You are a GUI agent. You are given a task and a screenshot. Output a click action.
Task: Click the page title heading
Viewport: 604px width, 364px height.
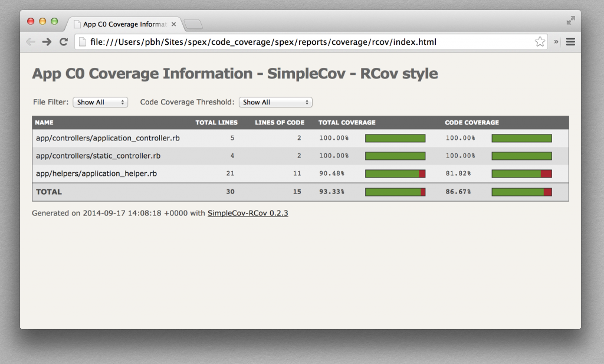(235, 74)
